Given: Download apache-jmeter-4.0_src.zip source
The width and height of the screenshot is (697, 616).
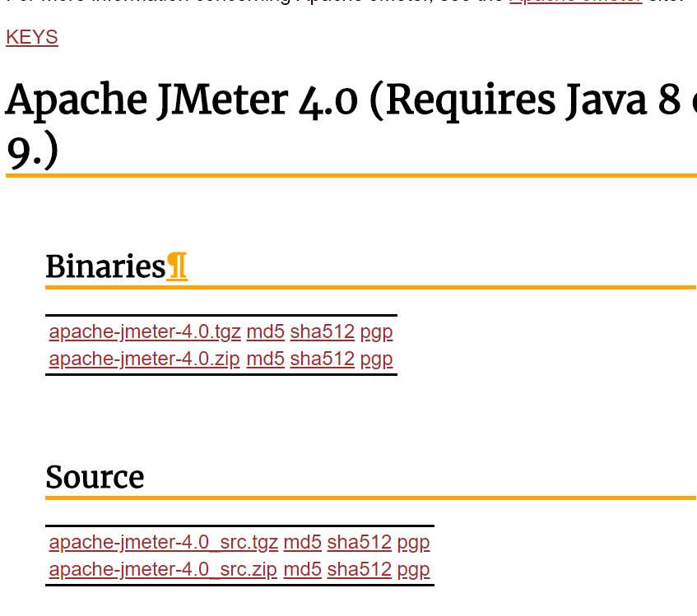Looking at the screenshot, I should 163,570.
